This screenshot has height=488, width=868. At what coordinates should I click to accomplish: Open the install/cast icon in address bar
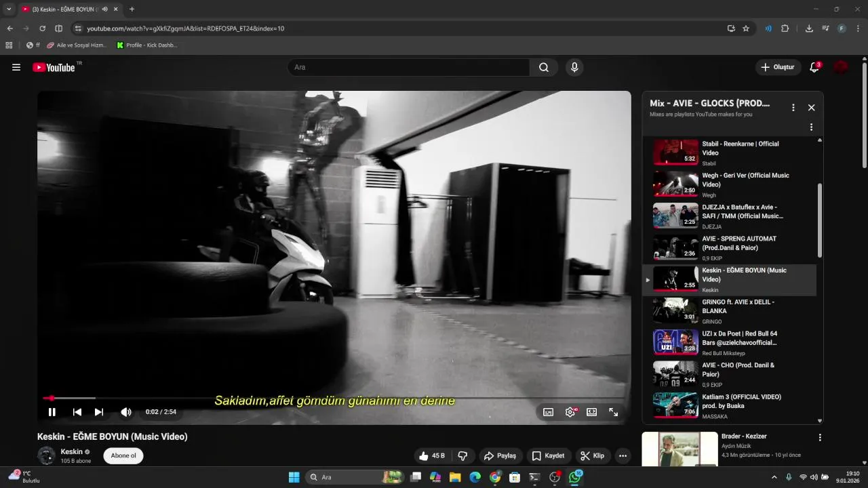click(x=731, y=28)
